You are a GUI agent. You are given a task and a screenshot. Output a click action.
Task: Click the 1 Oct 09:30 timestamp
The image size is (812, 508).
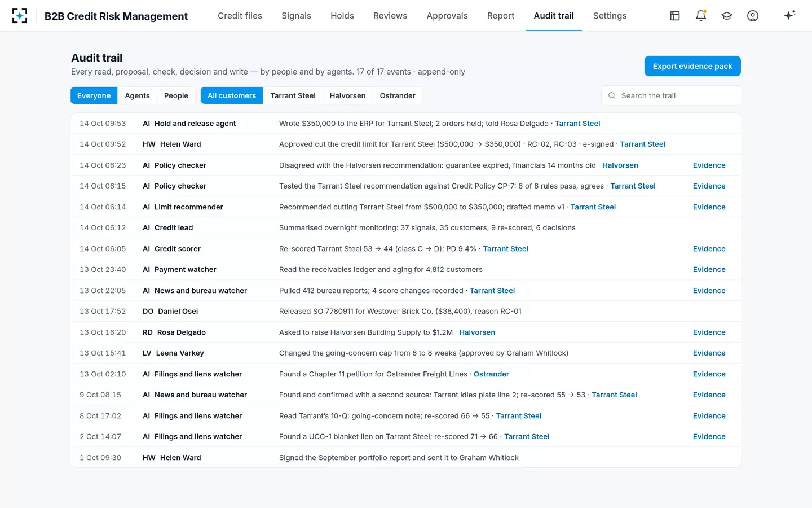pos(100,458)
